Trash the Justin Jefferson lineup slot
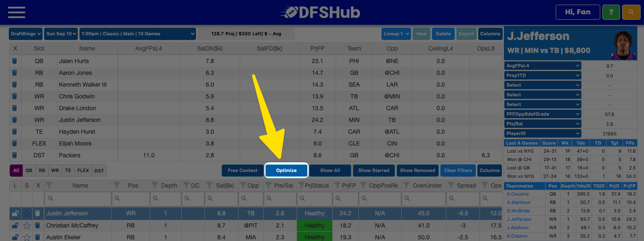The image size is (644, 241). tap(15, 120)
